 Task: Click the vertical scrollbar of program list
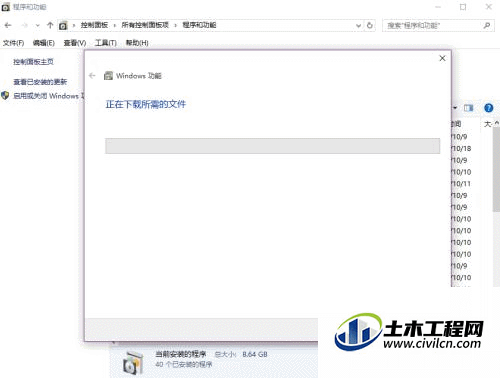(x=496, y=169)
